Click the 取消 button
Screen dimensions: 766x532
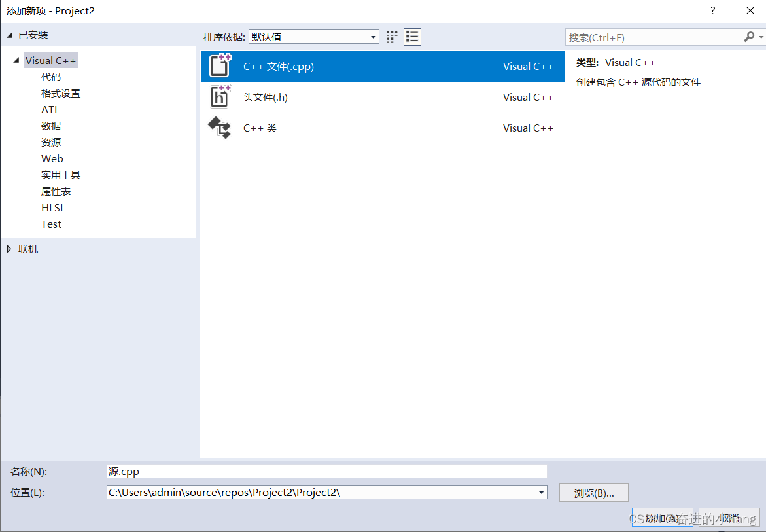tap(729, 518)
